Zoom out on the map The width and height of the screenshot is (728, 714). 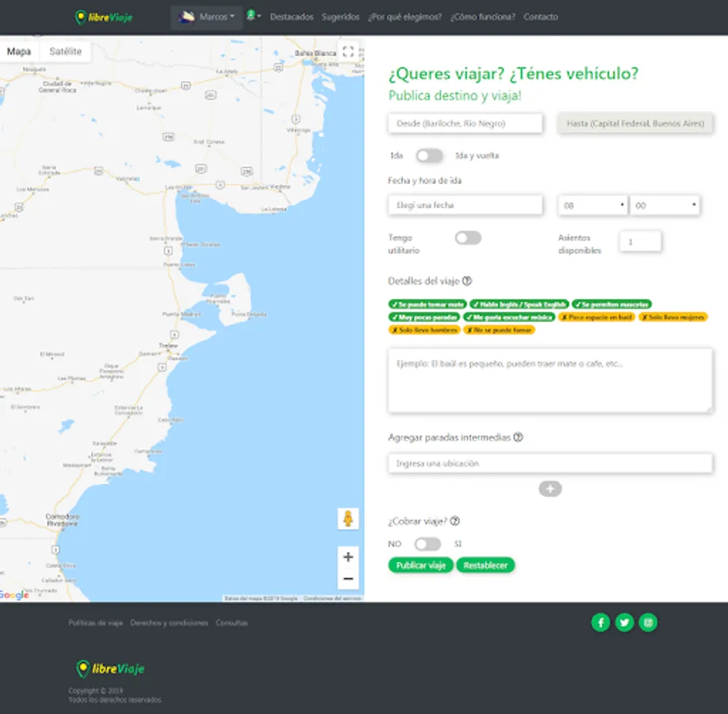[x=348, y=579]
